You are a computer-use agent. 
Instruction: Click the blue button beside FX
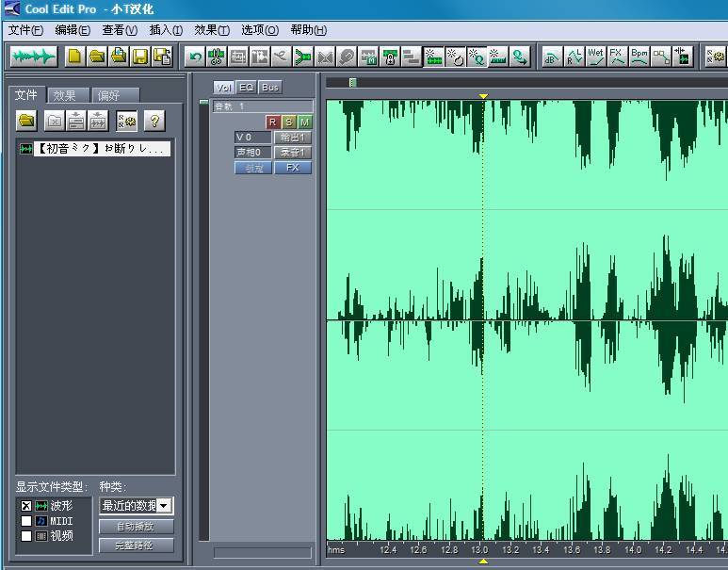[253, 168]
